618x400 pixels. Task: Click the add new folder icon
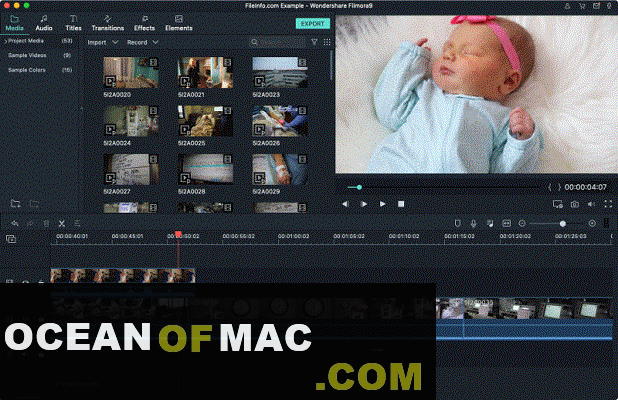15,204
